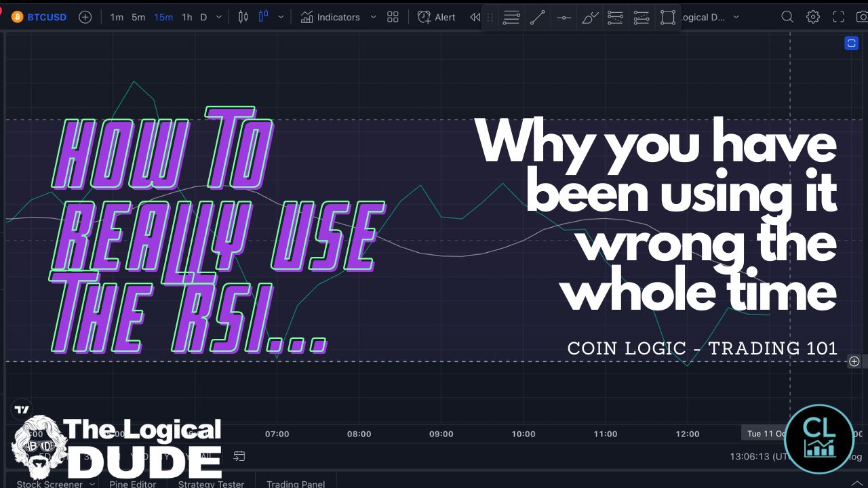This screenshot has width=868, height=488.
Task: Click the 08:00 time axis label
Action: point(359,434)
